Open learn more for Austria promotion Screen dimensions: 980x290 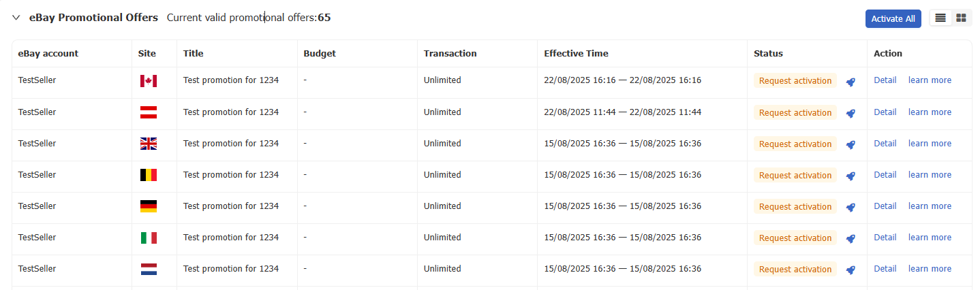click(x=930, y=112)
